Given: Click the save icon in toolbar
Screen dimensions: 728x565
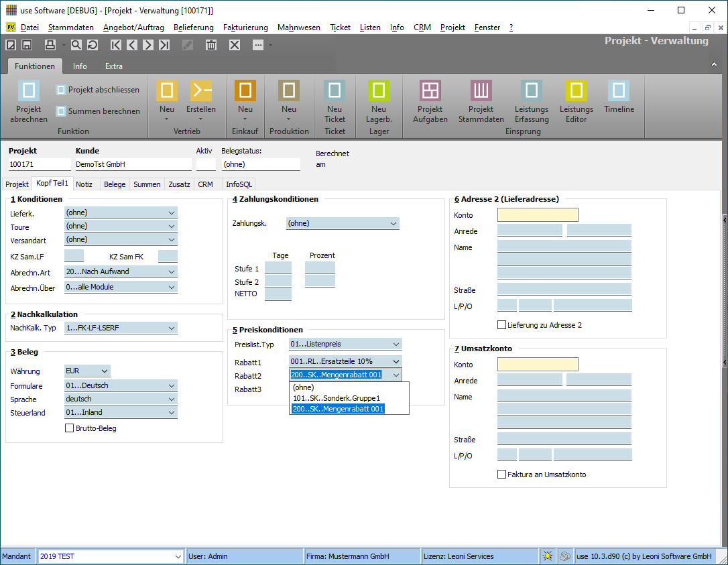Looking at the screenshot, I should pyautogui.click(x=27, y=45).
